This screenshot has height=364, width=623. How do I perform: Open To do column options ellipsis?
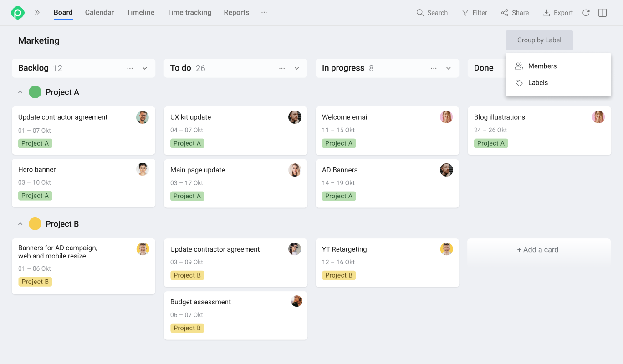pyautogui.click(x=282, y=68)
